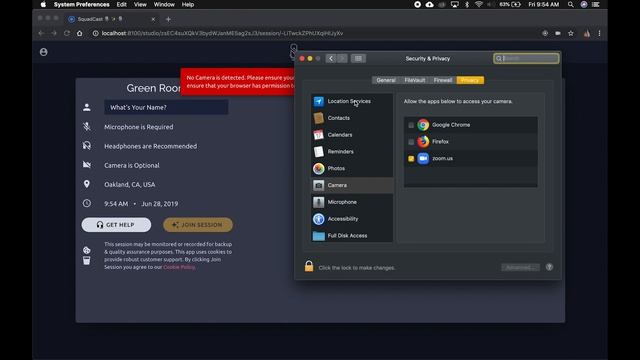Click the muted microphone icon
640x360 pixels.
click(x=87, y=127)
